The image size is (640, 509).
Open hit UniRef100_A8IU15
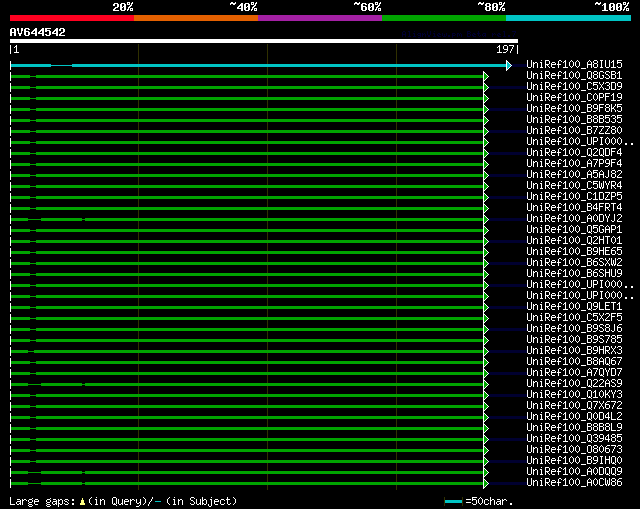point(574,64)
